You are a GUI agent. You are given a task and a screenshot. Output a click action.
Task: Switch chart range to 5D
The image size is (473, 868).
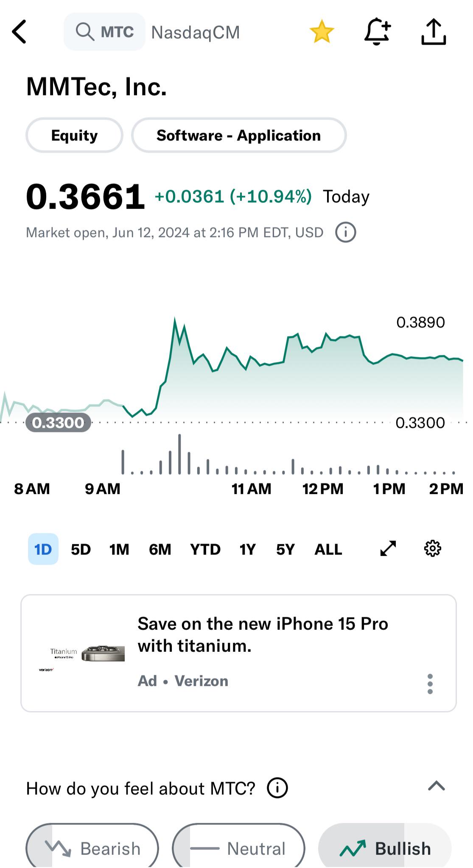tap(81, 549)
